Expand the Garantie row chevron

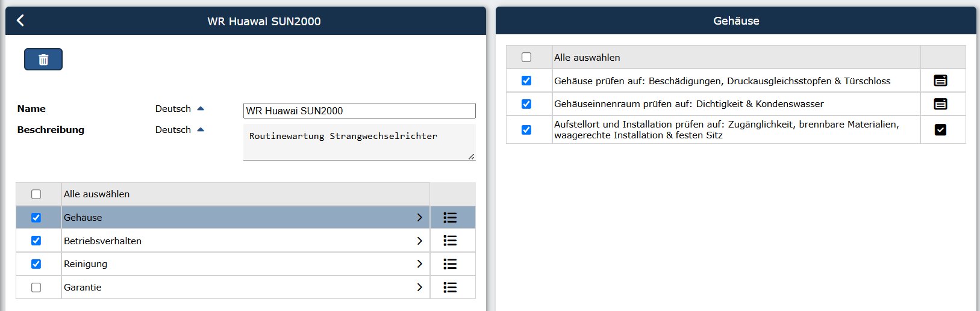click(x=419, y=288)
